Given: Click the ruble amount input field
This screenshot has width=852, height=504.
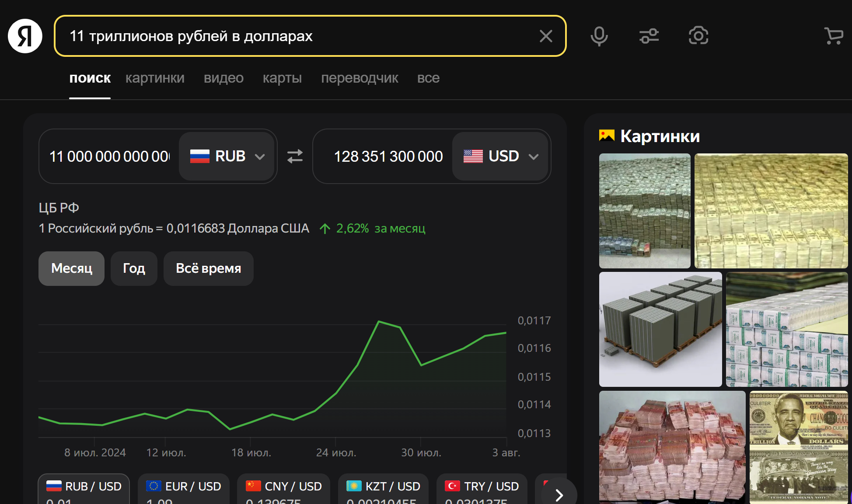Looking at the screenshot, I should [x=109, y=156].
